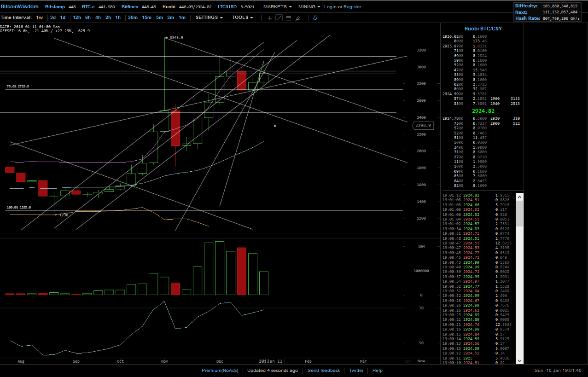
Task: Click the alert bell icon
Action: pos(315,17)
